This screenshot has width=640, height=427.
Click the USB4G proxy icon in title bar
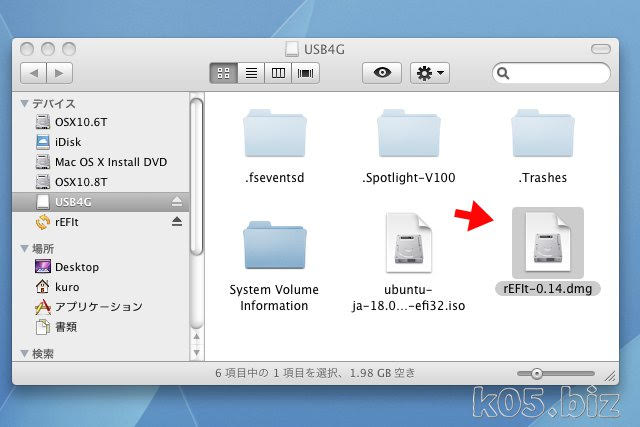click(x=291, y=49)
